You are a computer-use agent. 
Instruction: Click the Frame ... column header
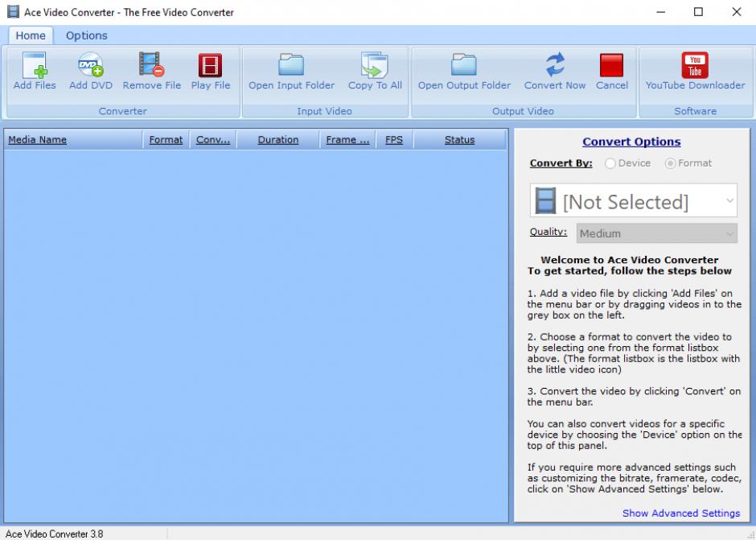[347, 140]
